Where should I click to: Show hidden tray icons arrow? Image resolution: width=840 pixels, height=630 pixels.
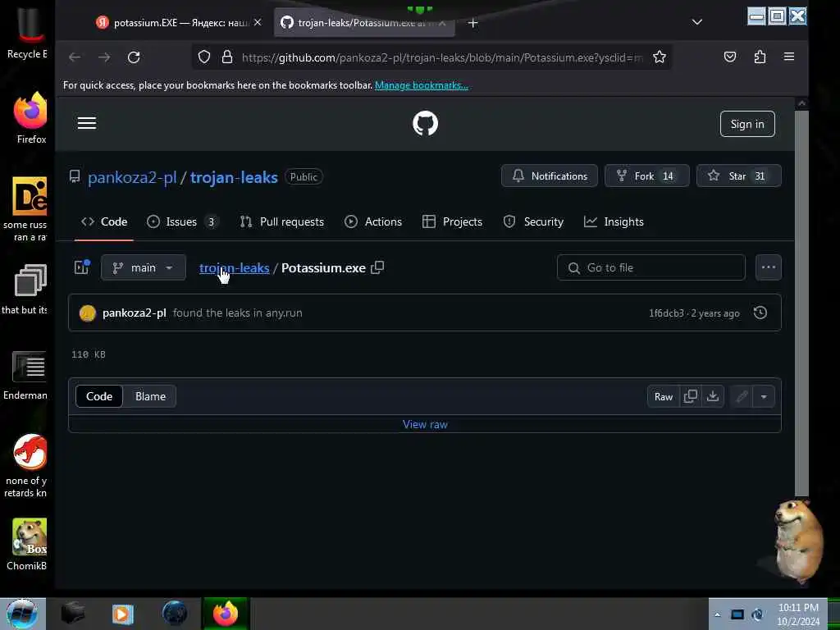717,614
